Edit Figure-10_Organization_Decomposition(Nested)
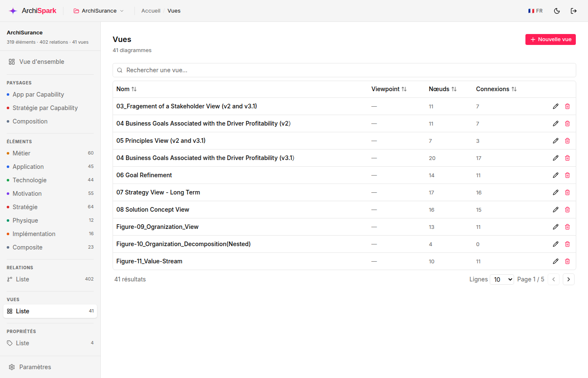Image resolution: width=588 pixels, height=378 pixels. [556, 244]
